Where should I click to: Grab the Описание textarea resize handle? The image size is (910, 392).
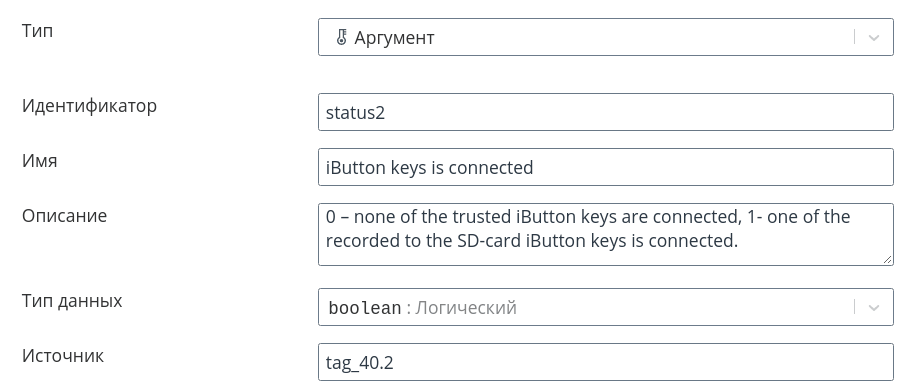pyautogui.click(x=887, y=260)
